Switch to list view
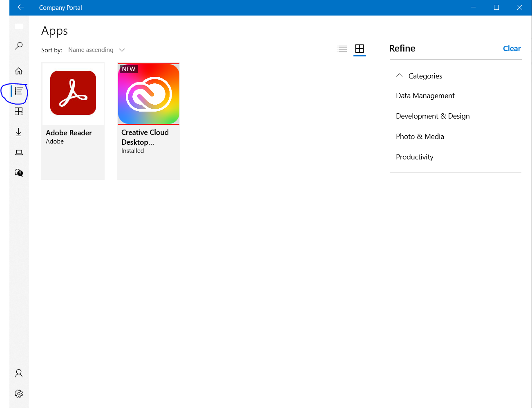This screenshot has height=408, width=532. click(342, 49)
